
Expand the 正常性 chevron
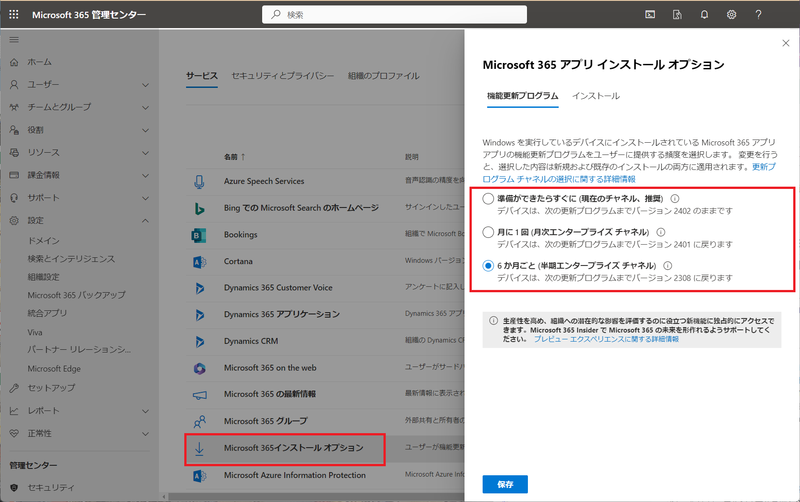145,434
